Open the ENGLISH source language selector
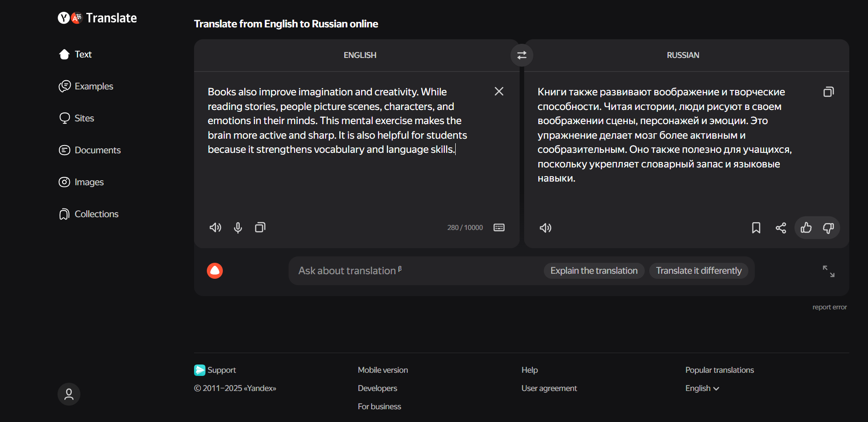The image size is (868, 422). pos(360,55)
